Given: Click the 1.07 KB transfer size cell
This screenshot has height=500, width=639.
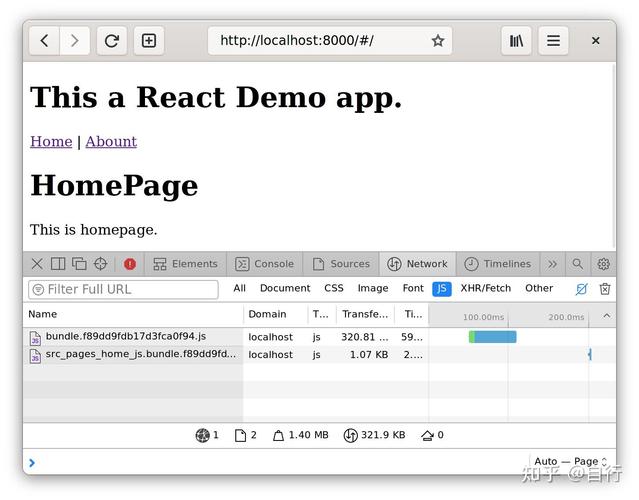Looking at the screenshot, I should point(369,355).
